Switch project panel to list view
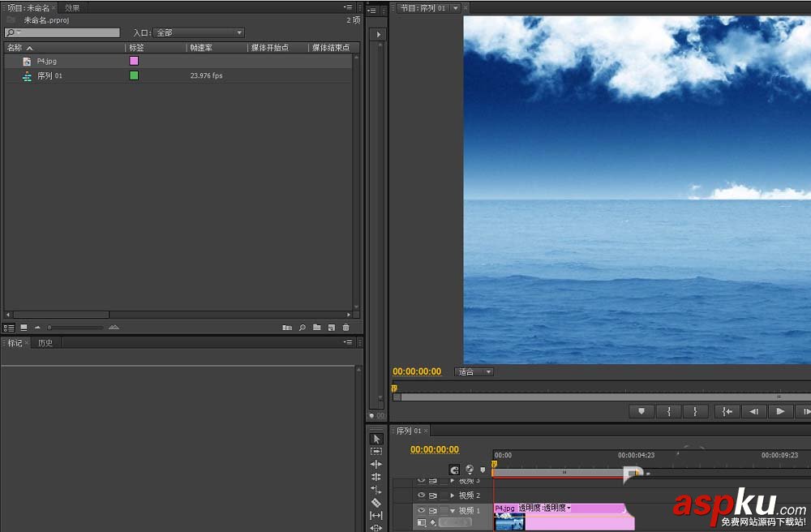This screenshot has width=811, height=532. click(9, 328)
